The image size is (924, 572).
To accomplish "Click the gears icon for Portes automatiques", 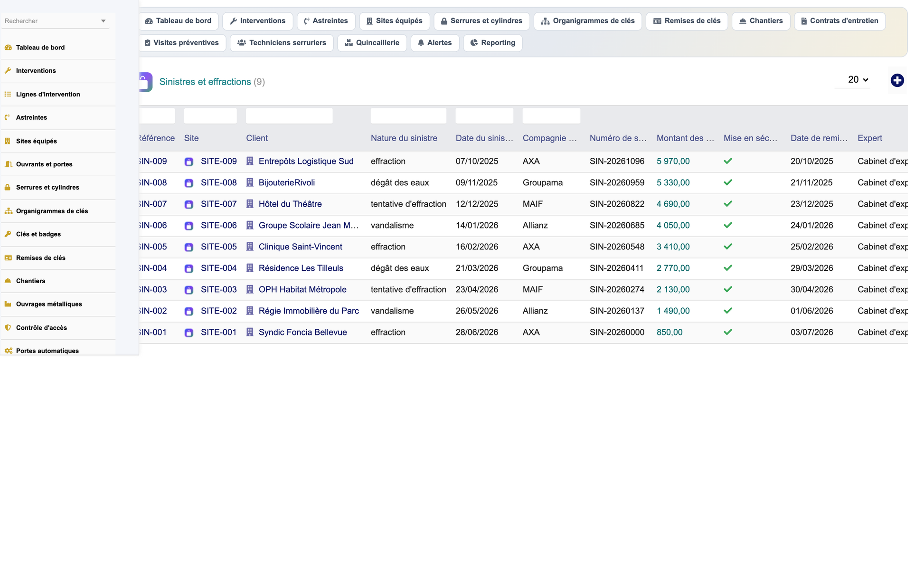I will (x=8, y=351).
